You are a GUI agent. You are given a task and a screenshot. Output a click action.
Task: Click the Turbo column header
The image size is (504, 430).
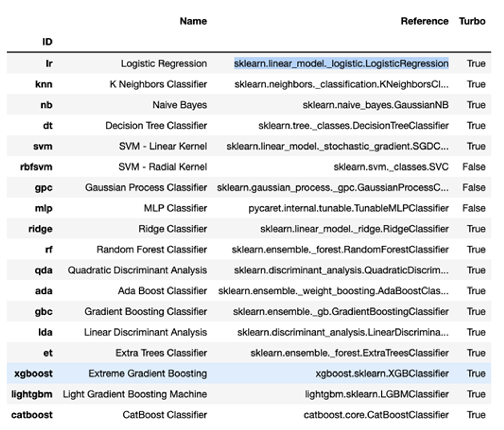[472, 21]
